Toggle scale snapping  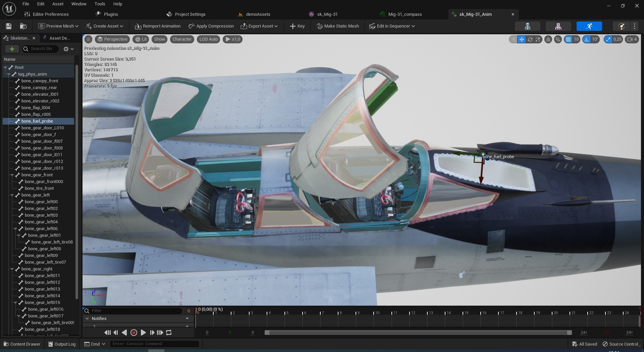[x=608, y=39]
